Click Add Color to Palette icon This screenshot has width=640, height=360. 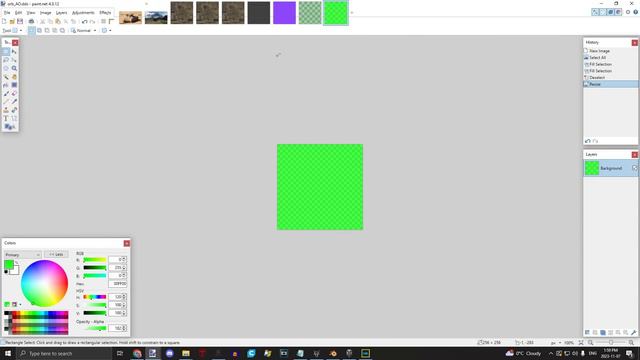coord(7,304)
